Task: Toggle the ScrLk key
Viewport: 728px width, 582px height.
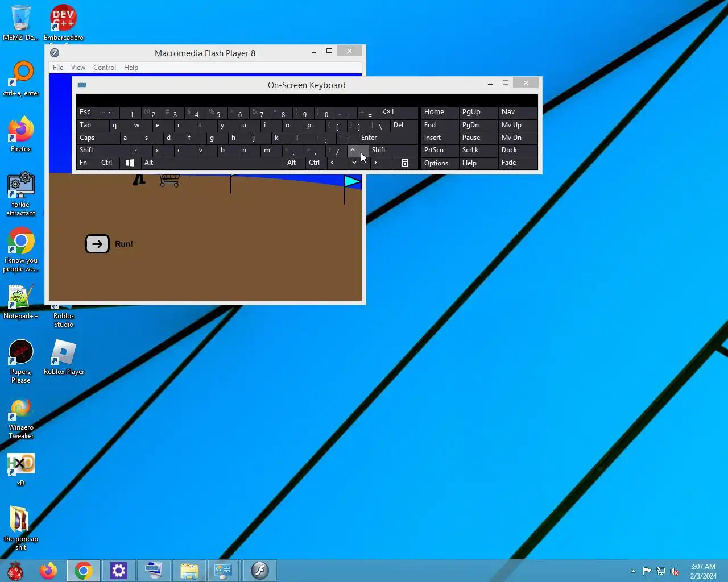Action: coord(478,151)
